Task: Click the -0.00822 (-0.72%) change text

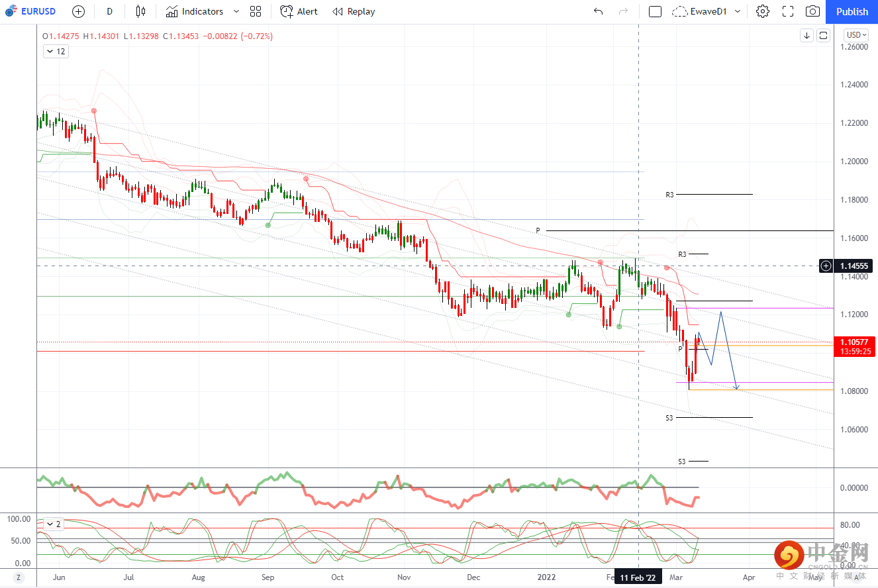Action: point(237,36)
